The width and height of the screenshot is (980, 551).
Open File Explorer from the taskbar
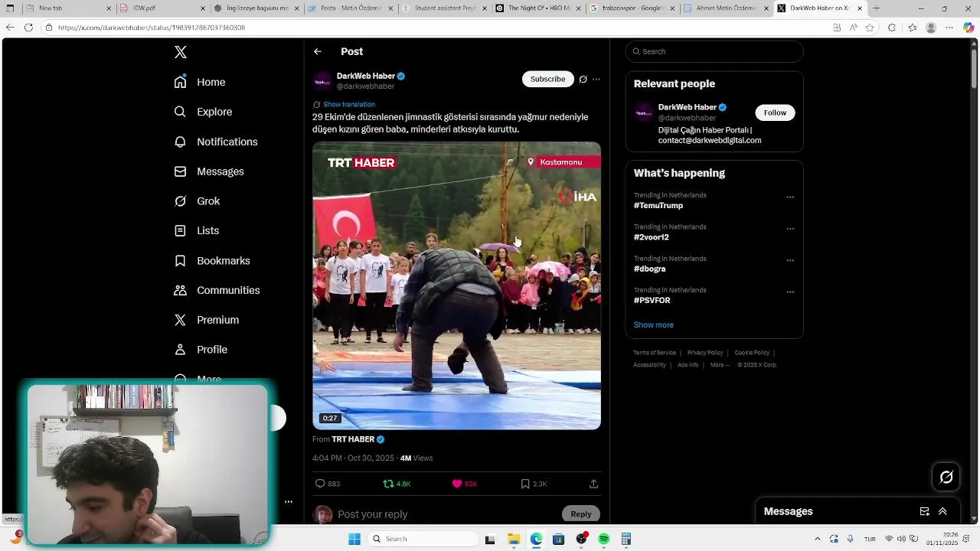[x=514, y=539]
